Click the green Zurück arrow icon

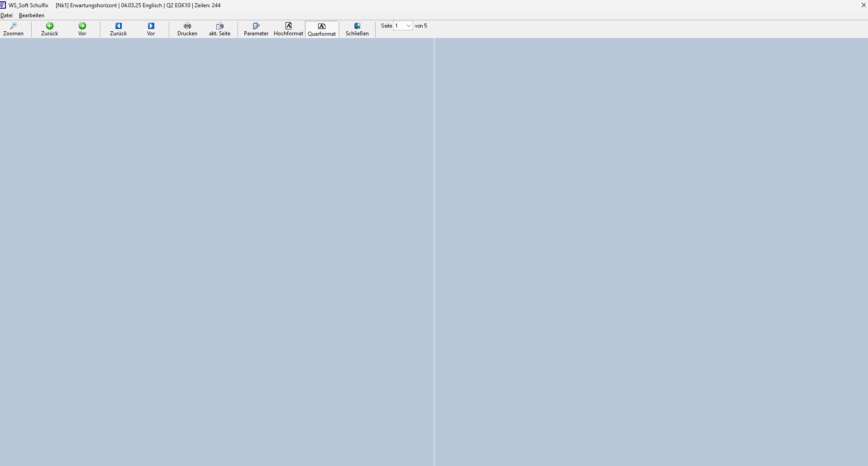point(50,26)
